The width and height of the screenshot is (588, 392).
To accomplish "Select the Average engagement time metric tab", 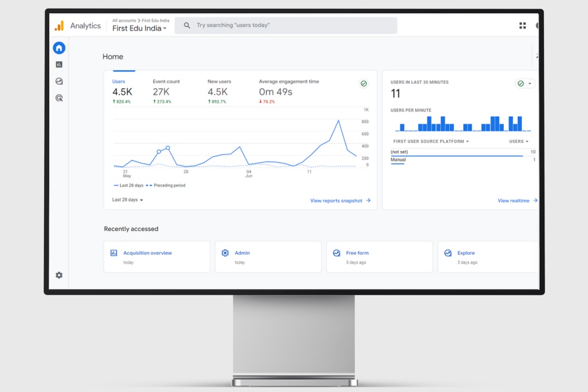I will [288, 91].
